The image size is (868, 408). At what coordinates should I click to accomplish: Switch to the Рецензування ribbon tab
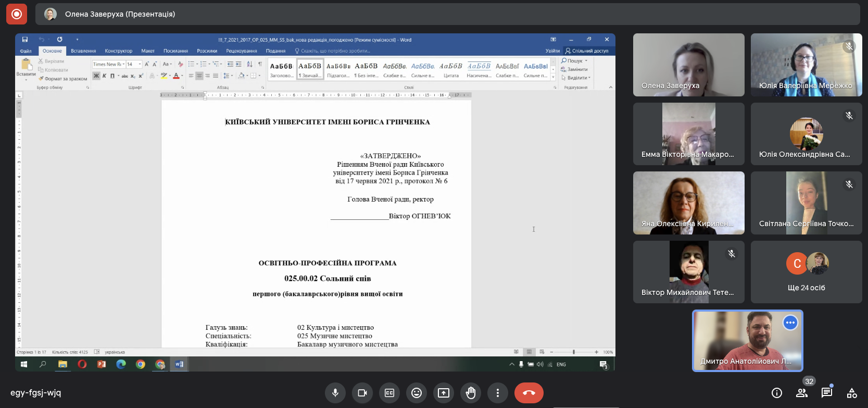point(241,51)
